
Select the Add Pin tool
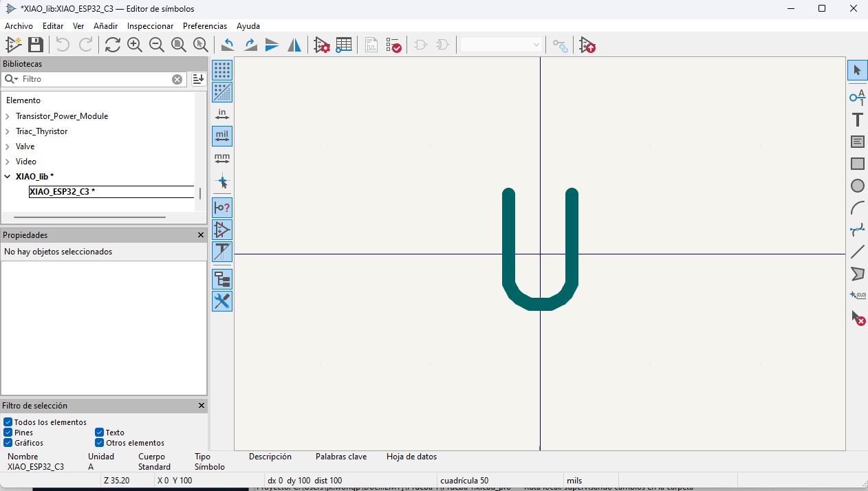click(x=858, y=97)
